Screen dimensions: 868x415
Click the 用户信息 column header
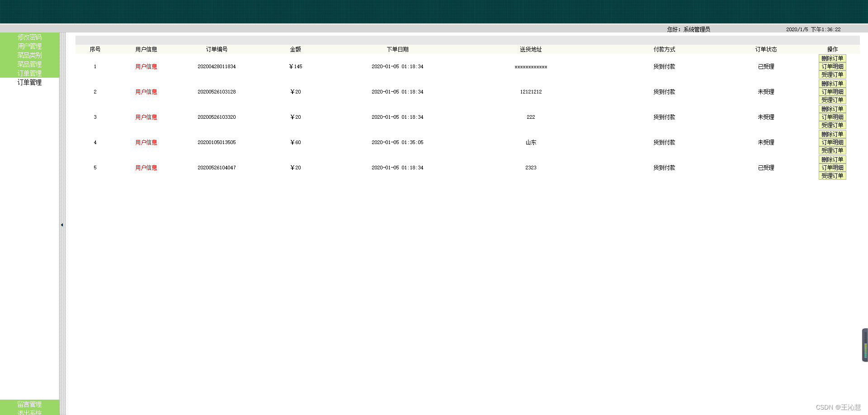click(x=146, y=49)
